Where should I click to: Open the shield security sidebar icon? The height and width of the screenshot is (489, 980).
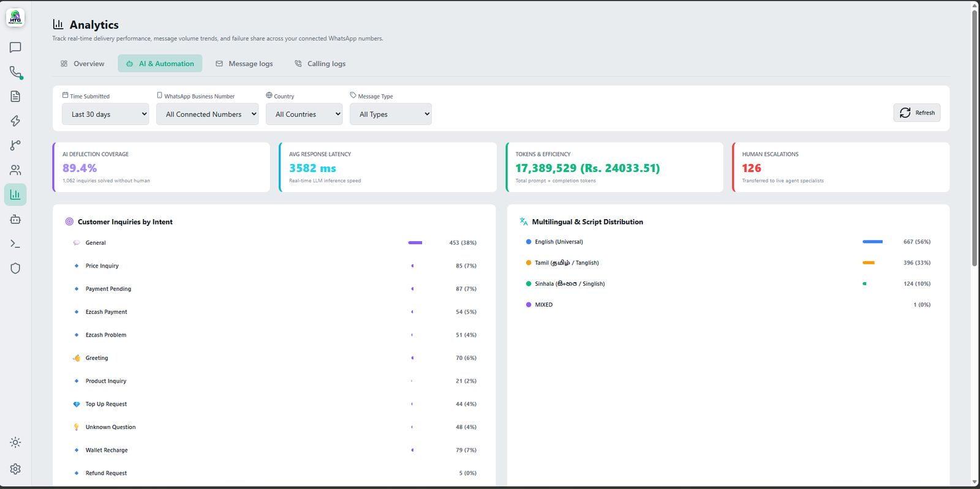pos(15,268)
